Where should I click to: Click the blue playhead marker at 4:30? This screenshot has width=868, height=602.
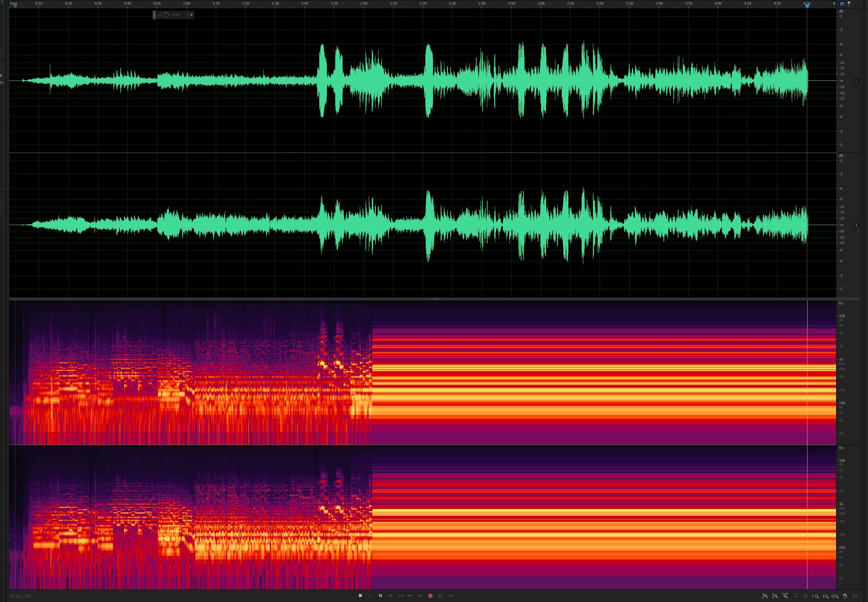click(807, 5)
